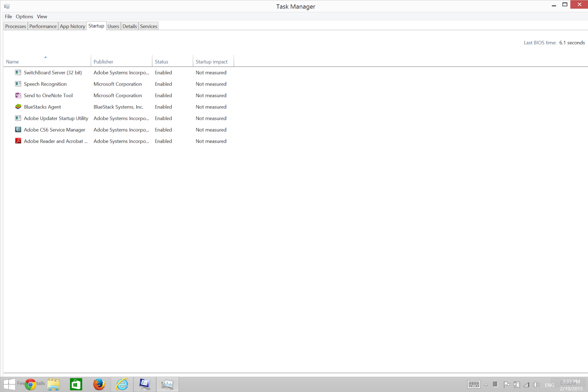588x392 pixels.
Task: Click Microsoft Corporation publisher for Send to OneNote
Action: [x=118, y=95]
